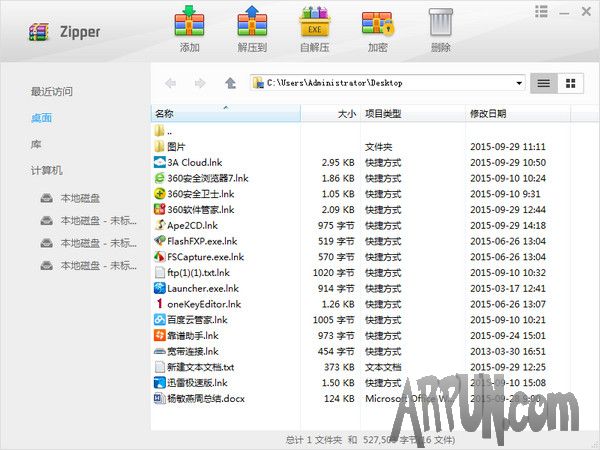600x450 pixels.
Task: Select the 宽带连接.lnk icon
Action: [160, 351]
